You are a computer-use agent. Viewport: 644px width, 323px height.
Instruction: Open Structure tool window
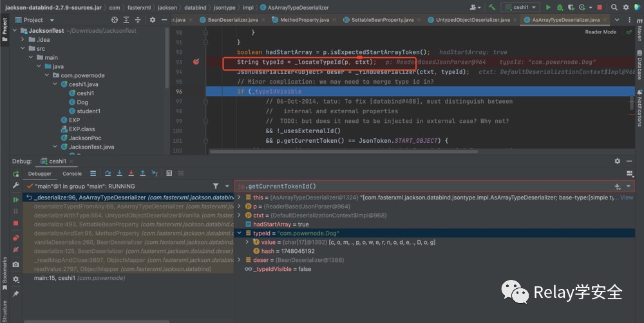5,311
